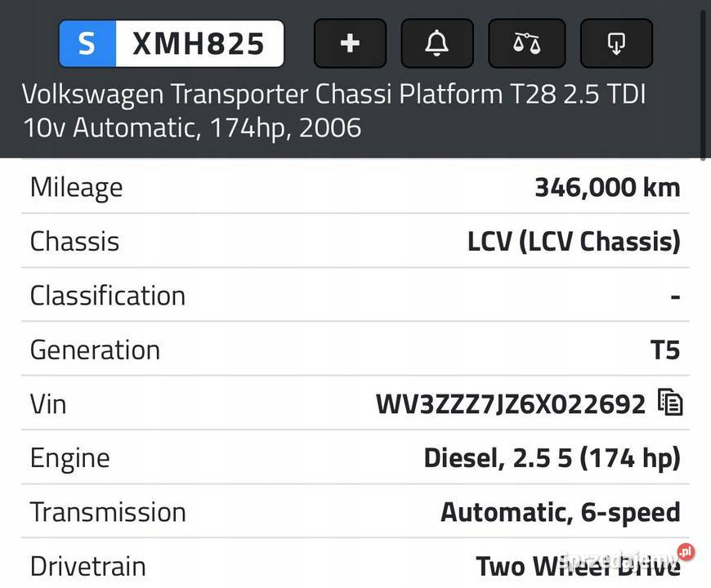Click the XMH825 license plate badge
This screenshot has width=711, height=588.
point(172,43)
